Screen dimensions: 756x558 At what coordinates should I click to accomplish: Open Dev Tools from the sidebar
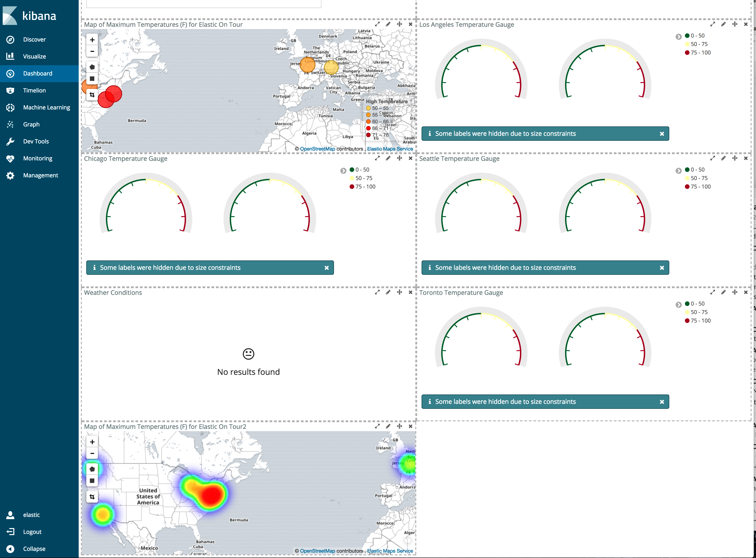pyautogui.click(x=36, y=141)
